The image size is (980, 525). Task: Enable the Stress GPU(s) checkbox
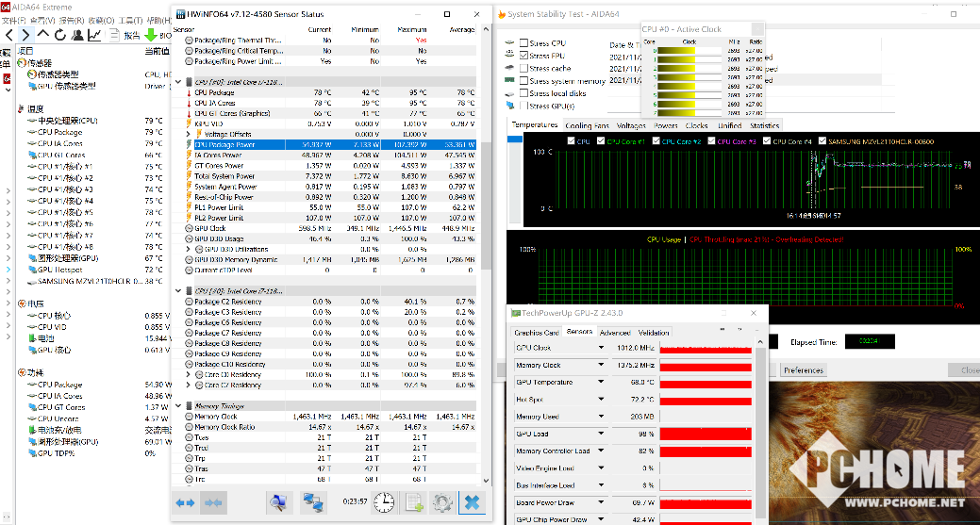[x=523, y=106]
